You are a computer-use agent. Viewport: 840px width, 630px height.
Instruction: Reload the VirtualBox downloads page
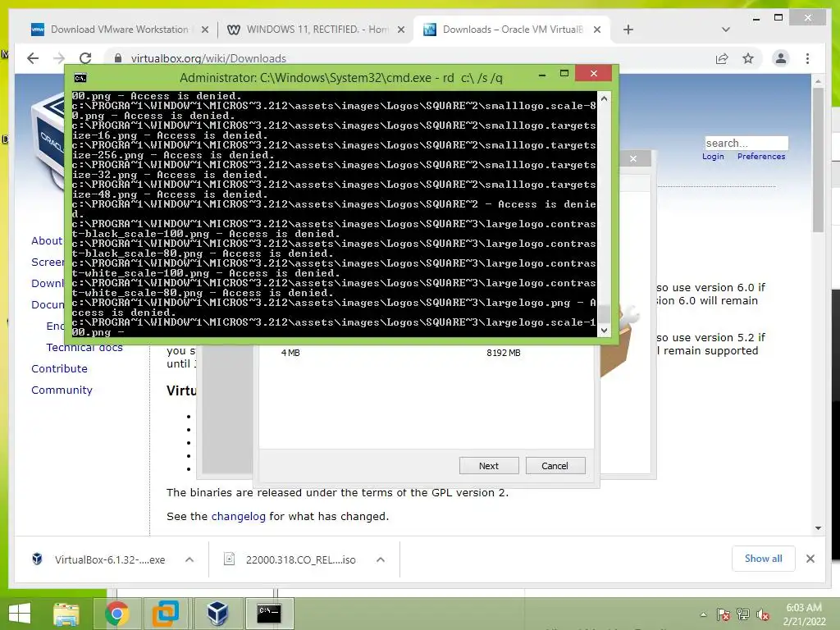(x=85, y=58)
